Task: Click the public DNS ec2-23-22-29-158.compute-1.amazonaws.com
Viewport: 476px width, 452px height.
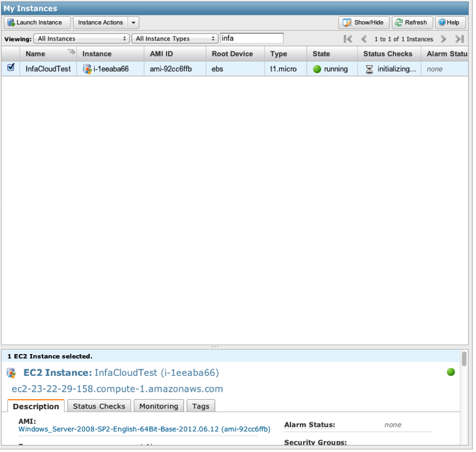Action: click(x=117, y=389)
